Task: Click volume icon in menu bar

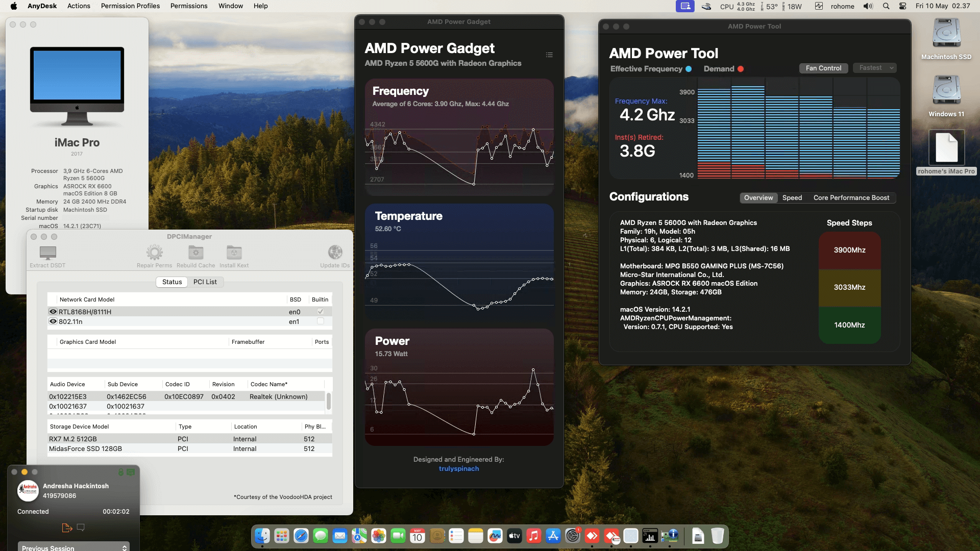Action: (x=868, y=6)
